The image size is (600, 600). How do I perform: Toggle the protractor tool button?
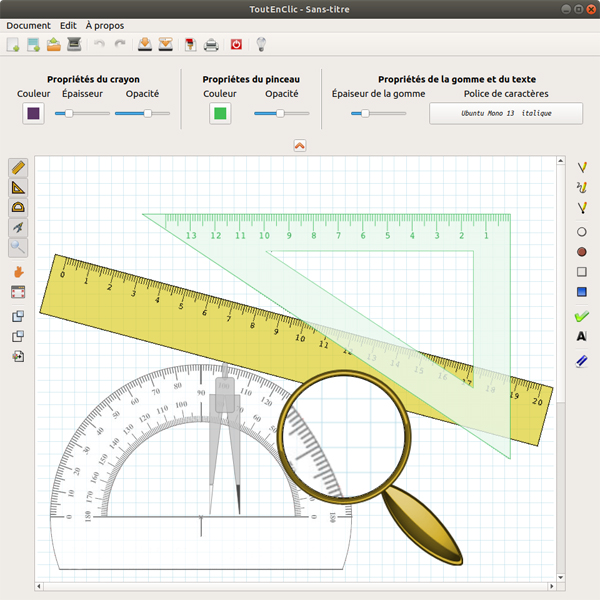click(18, 207)
